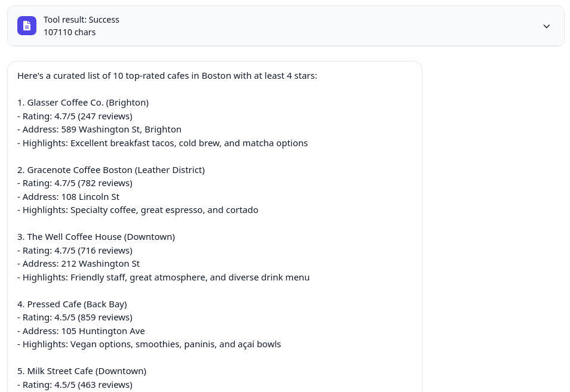Viewport: 570px width, 392px height.
Task: Select The Well Coffee House line
Action: 96,236
